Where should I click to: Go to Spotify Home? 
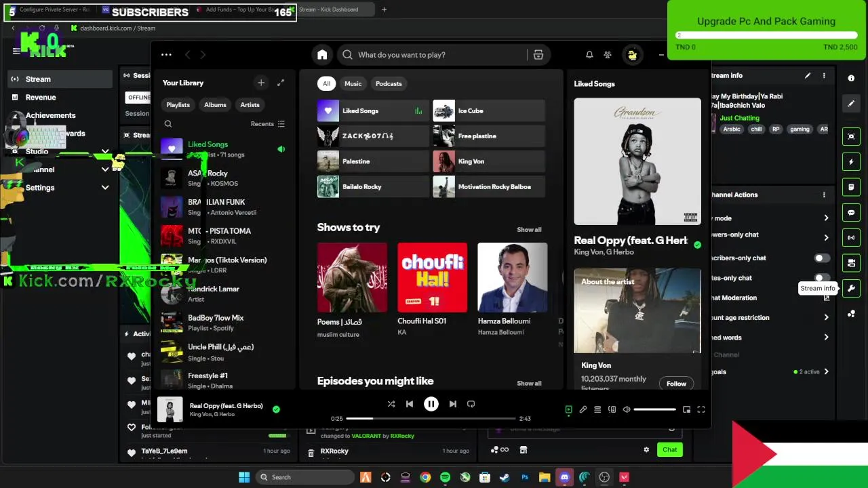coord(322,55)
